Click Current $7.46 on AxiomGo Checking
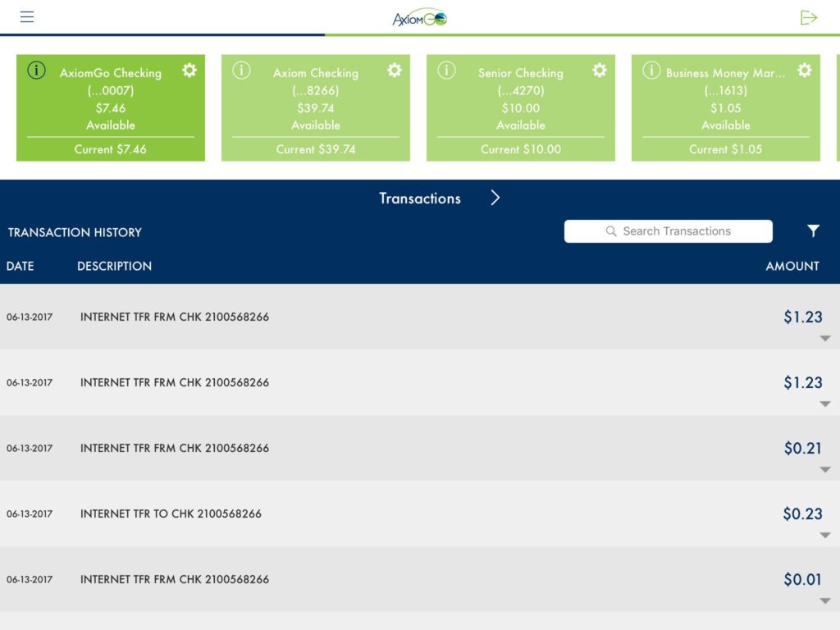The width and height of the screenshot is (840, 630). pos(111,149)
